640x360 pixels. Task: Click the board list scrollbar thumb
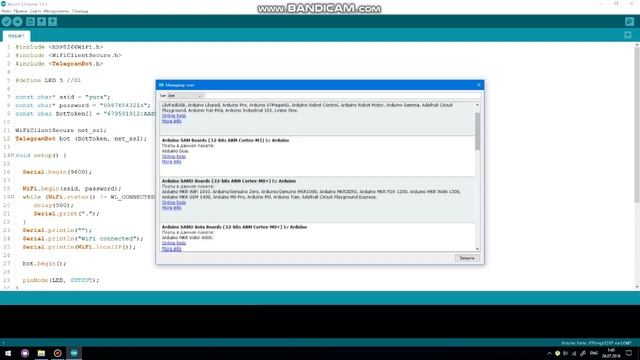(477, 131)
